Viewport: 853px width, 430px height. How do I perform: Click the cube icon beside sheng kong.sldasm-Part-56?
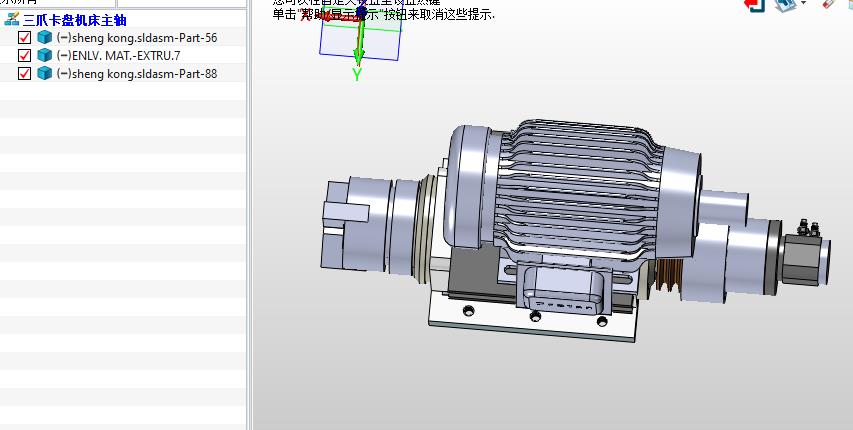click(x=45, y=37)
